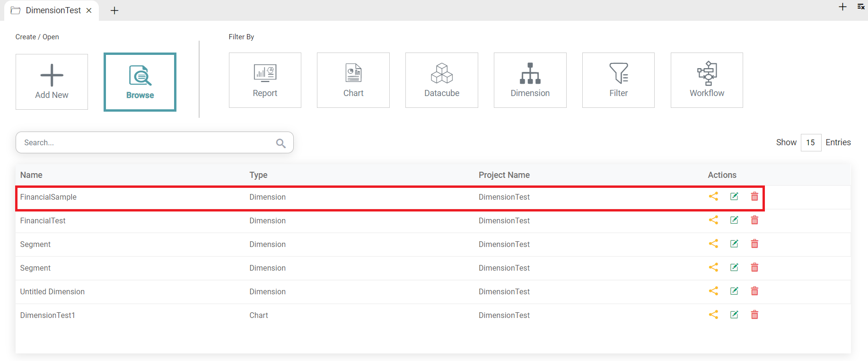Screen dimensions: 868x361
Task: Open the tab list menu at top right
Action: click(861, 7)
